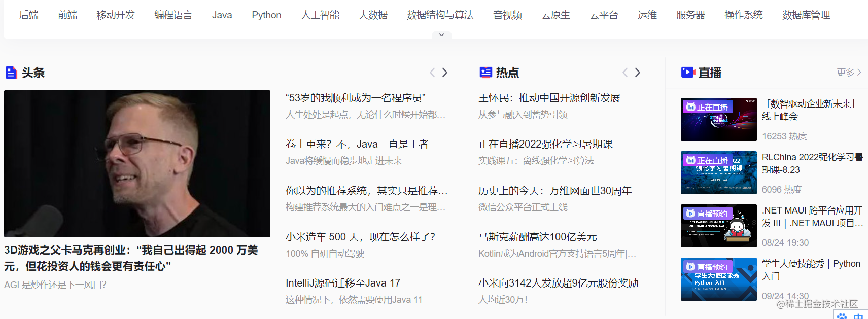
Task: Select the Python category tab
Action: pyautogui.click(x=266, y=15)
